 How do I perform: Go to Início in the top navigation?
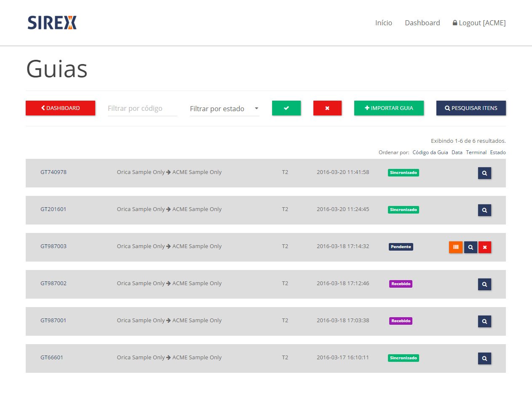383,23
